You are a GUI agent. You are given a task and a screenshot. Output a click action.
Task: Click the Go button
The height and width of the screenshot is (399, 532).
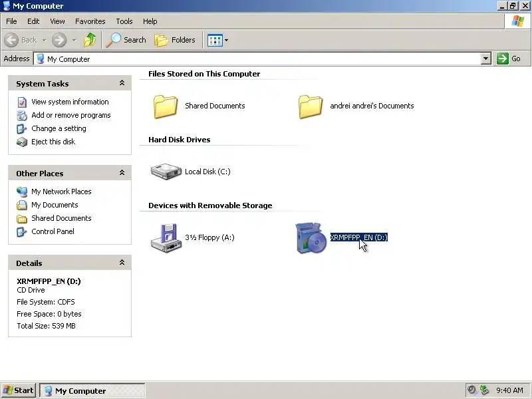pos(509,59)
